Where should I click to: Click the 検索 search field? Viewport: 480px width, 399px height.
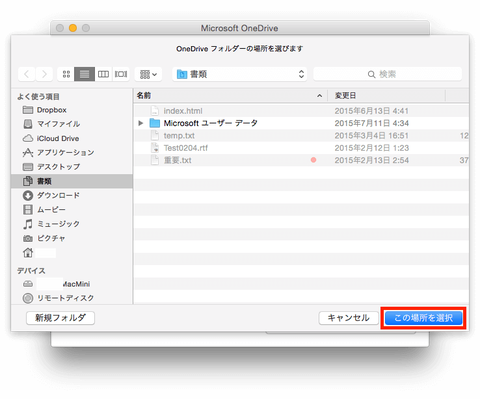[387, 74]
